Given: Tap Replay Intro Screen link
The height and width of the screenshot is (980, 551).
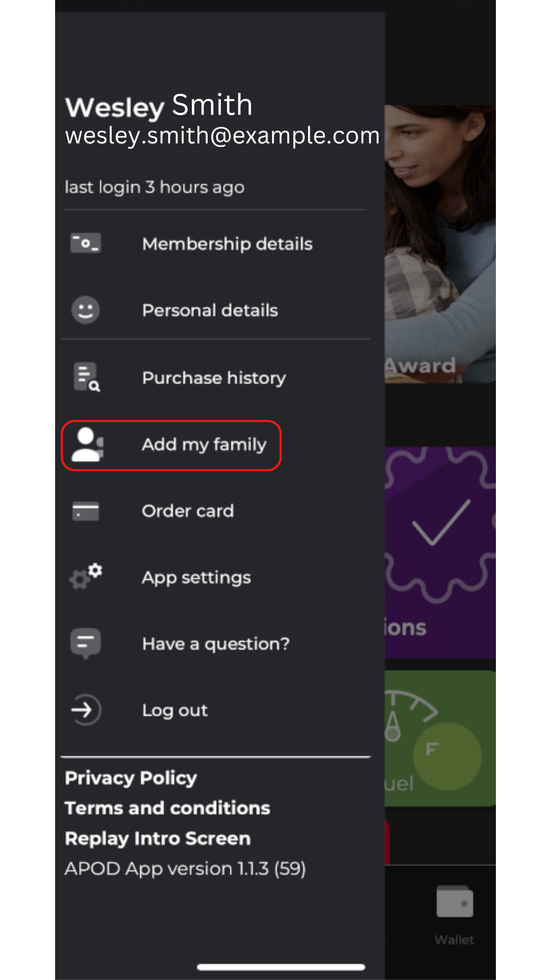Looking at the screenshot, I should coord(158,839).
